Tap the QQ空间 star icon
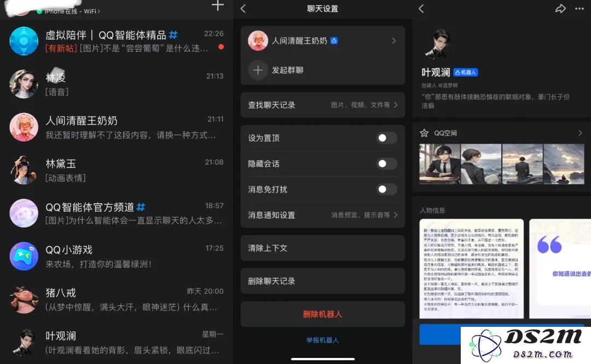 click(424, 133)
